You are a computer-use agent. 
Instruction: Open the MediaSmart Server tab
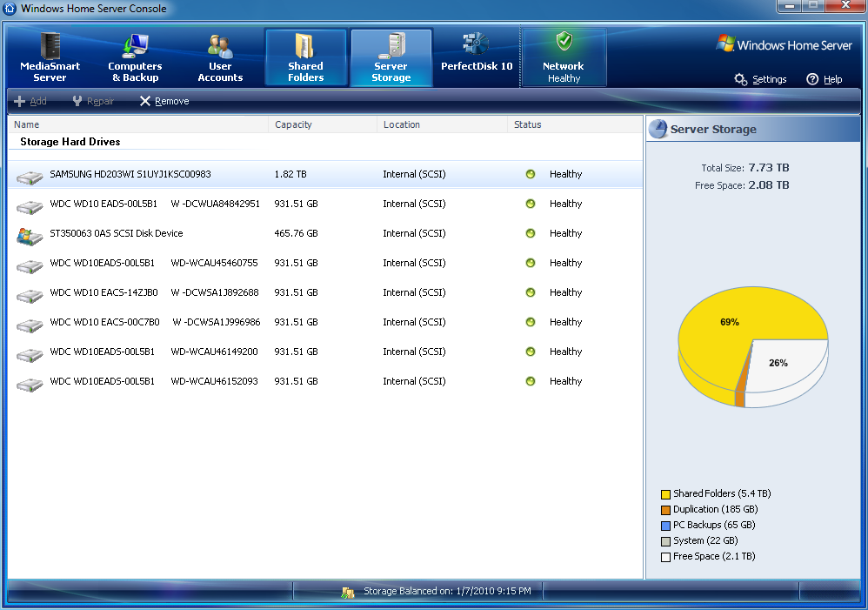[x=50, y=57]
